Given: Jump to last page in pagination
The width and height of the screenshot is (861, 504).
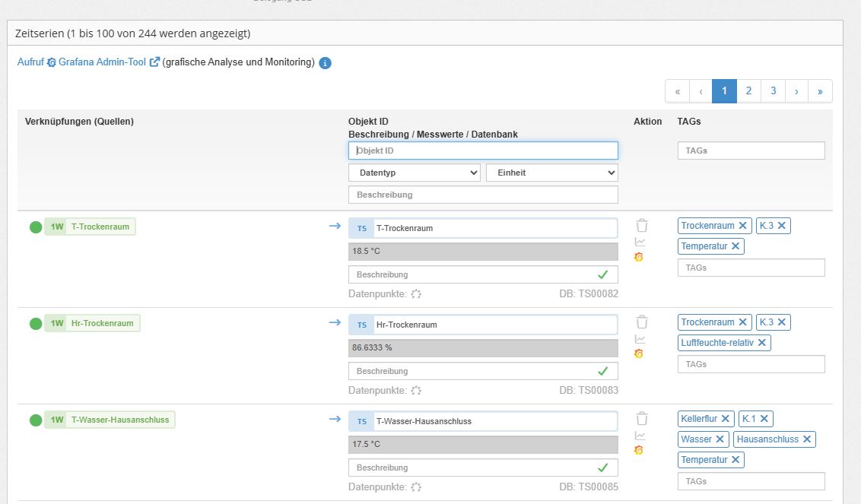Looking at the screenshot, I should click(820, 91).
